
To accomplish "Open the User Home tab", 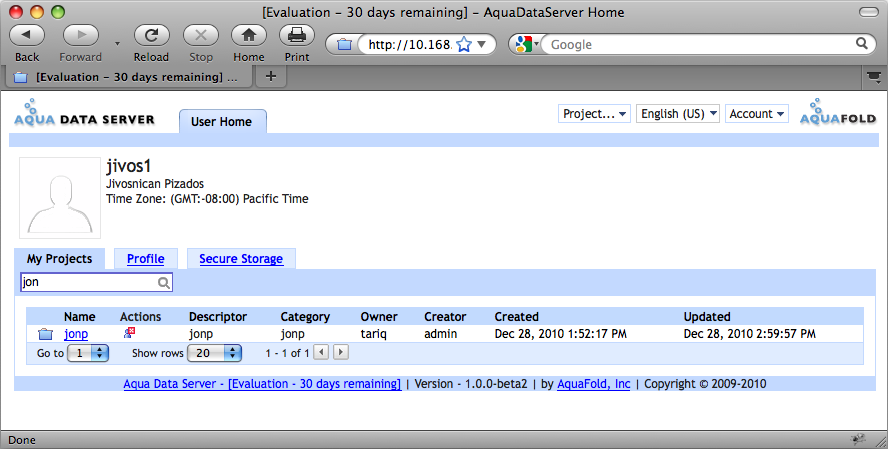I will click(x=221, y=122).
